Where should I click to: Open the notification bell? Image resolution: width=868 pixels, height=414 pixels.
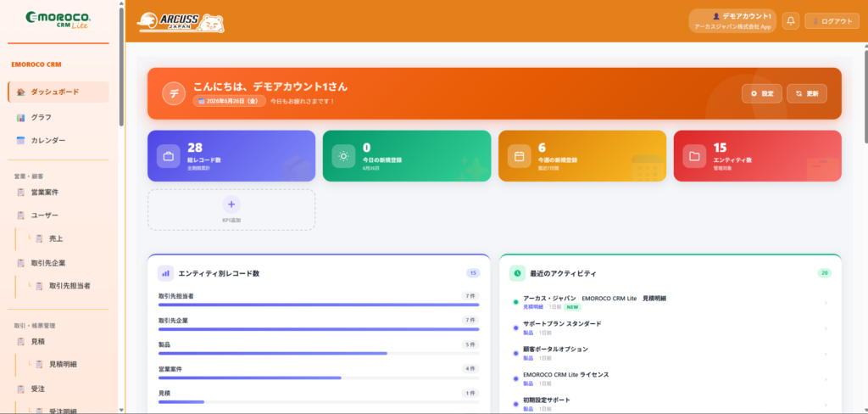[x=791, y=21]
